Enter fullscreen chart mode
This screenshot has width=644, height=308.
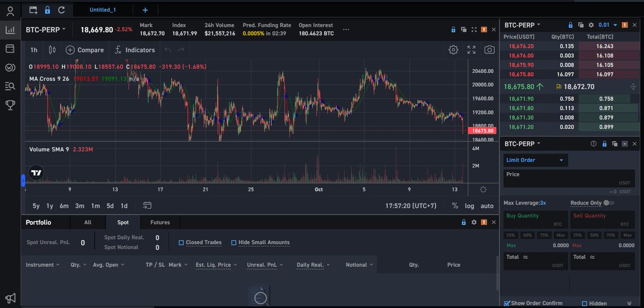(471, 50)
